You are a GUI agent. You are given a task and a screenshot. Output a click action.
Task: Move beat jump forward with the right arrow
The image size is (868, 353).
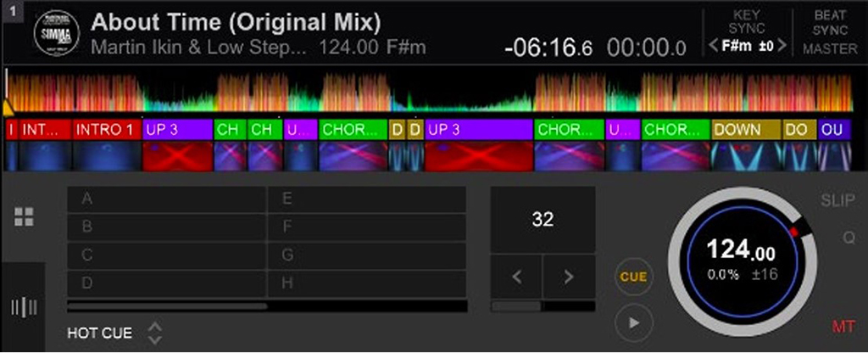[569, 277]
